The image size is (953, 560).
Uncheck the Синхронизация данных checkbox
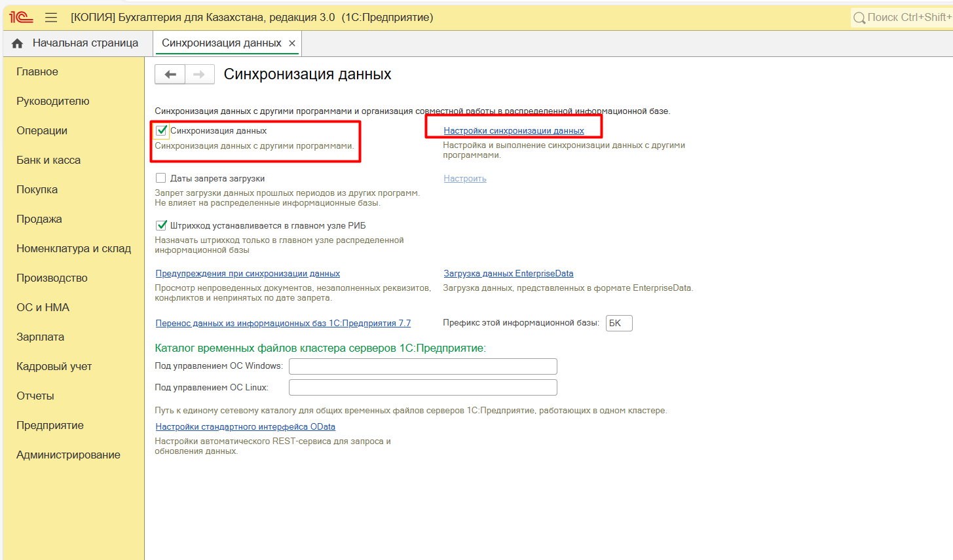(161, 130)
